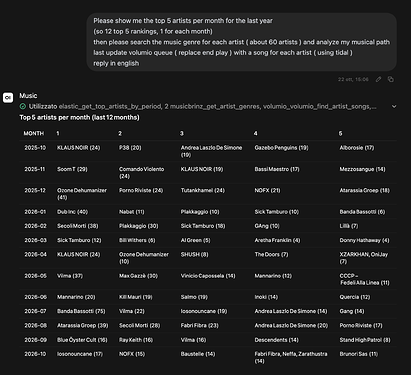Click the 'Gazebo Penguins (19)' cell
The image size is (411, 375).
point(281,148)
